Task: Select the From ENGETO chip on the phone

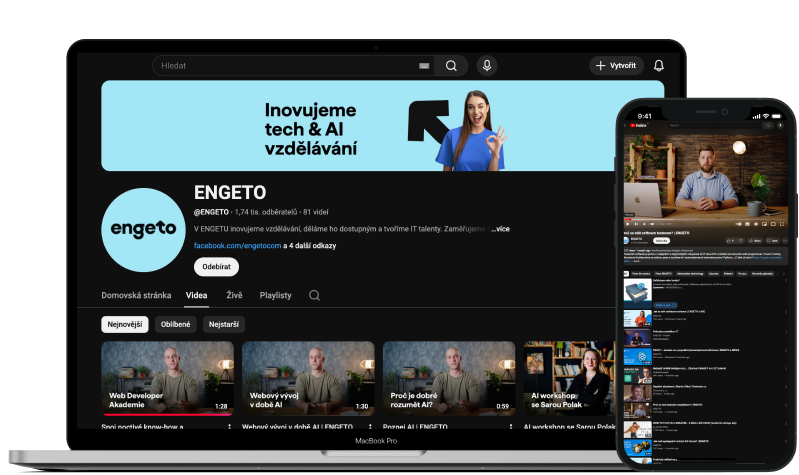Action: click(x=663, y=274)
